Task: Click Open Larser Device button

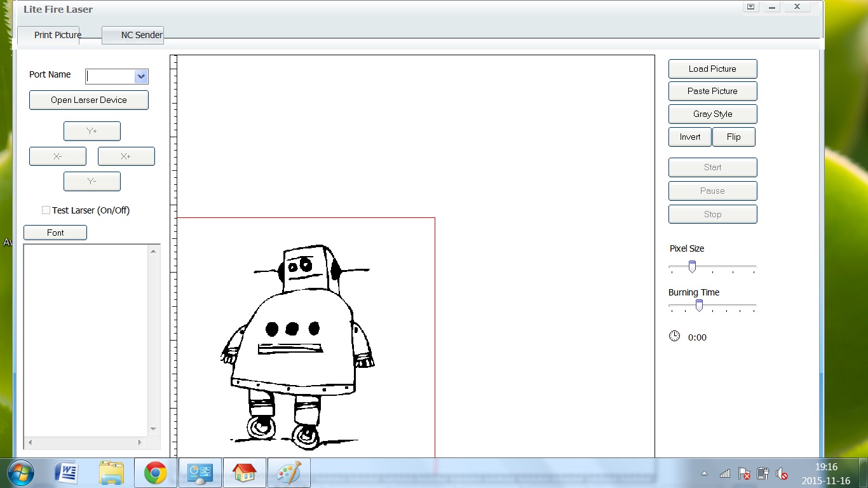Action: click(x=89, y=100)
